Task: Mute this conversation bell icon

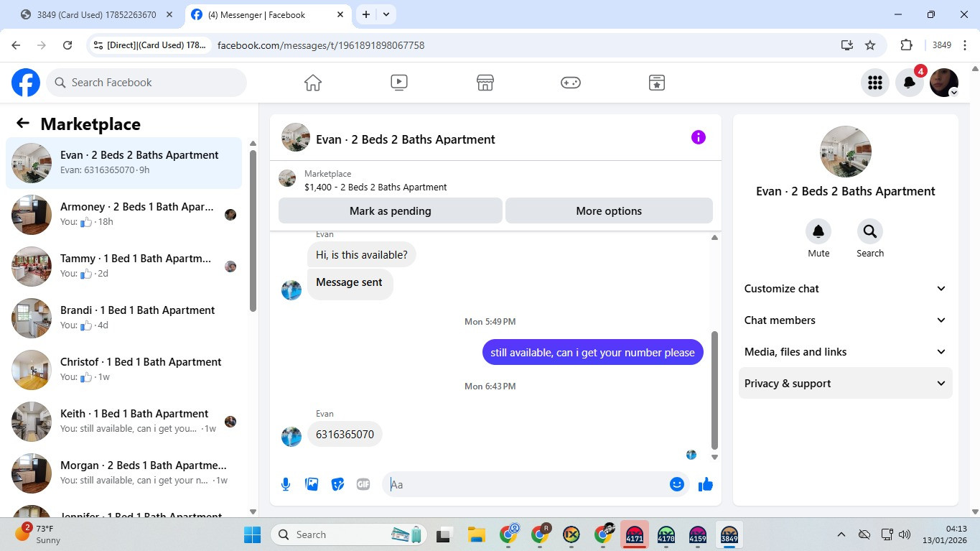Action: click(x=818, y=231)
